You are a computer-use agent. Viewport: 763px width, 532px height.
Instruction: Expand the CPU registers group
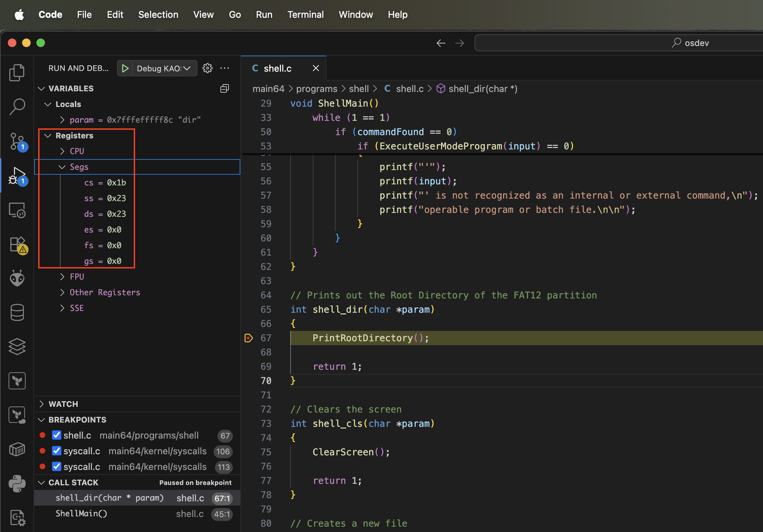62,151
